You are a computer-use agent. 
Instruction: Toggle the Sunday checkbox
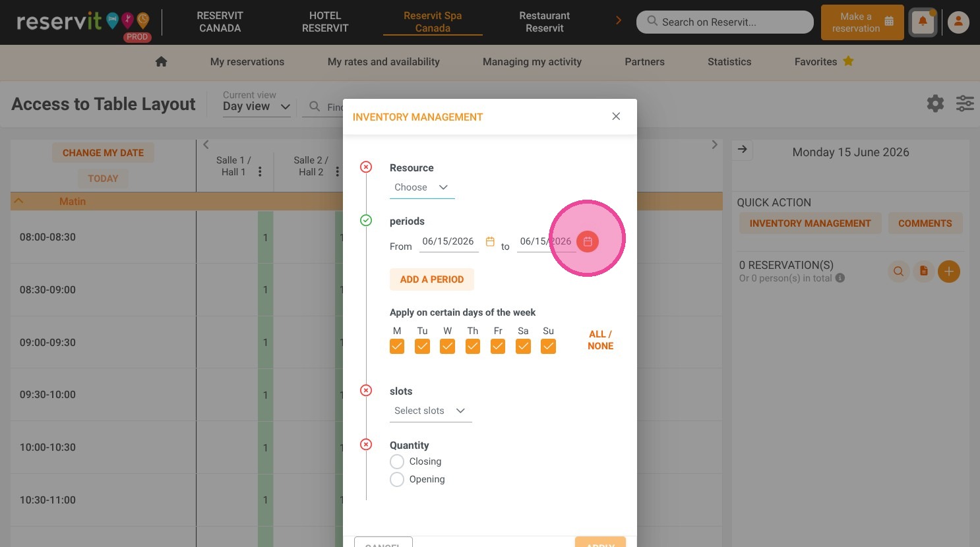548,346
